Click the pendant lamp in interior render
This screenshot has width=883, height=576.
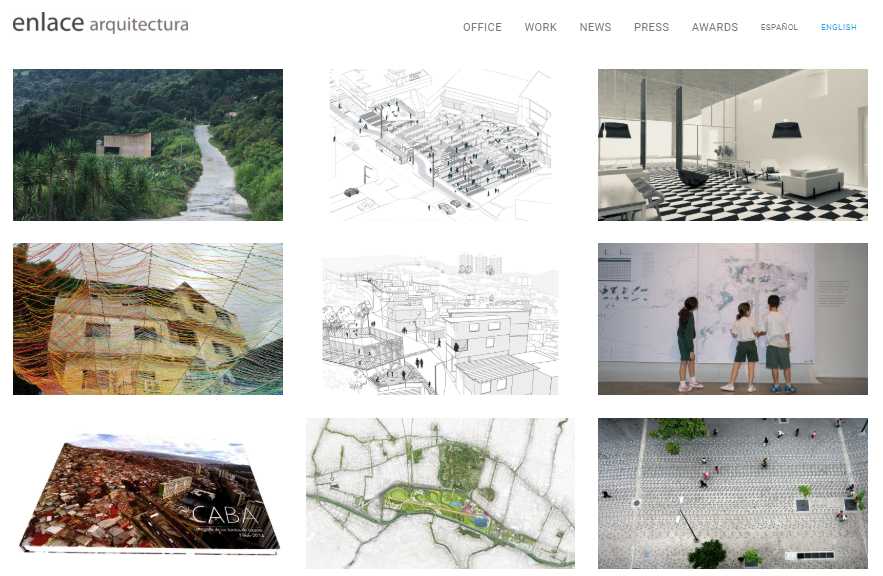[791, 129]
